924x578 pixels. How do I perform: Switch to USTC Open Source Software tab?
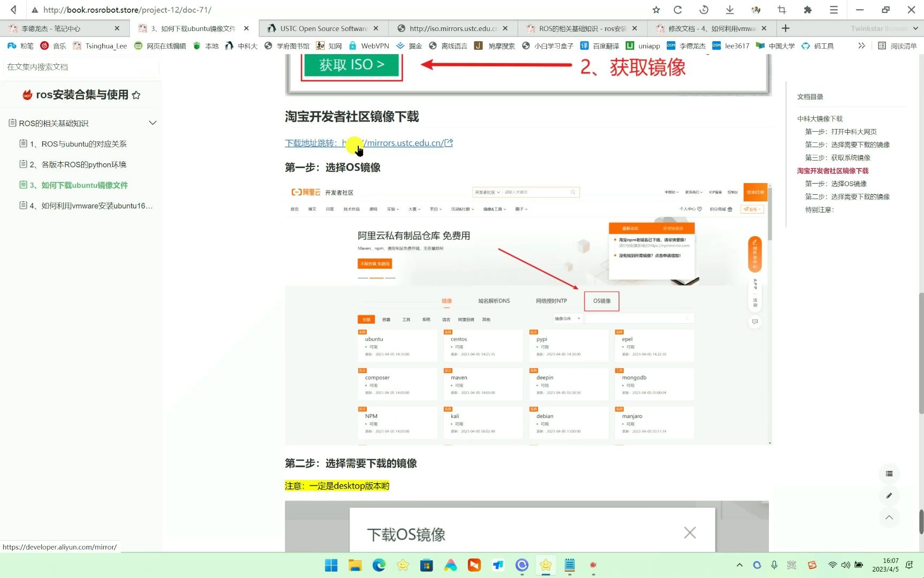pos(324,28)
